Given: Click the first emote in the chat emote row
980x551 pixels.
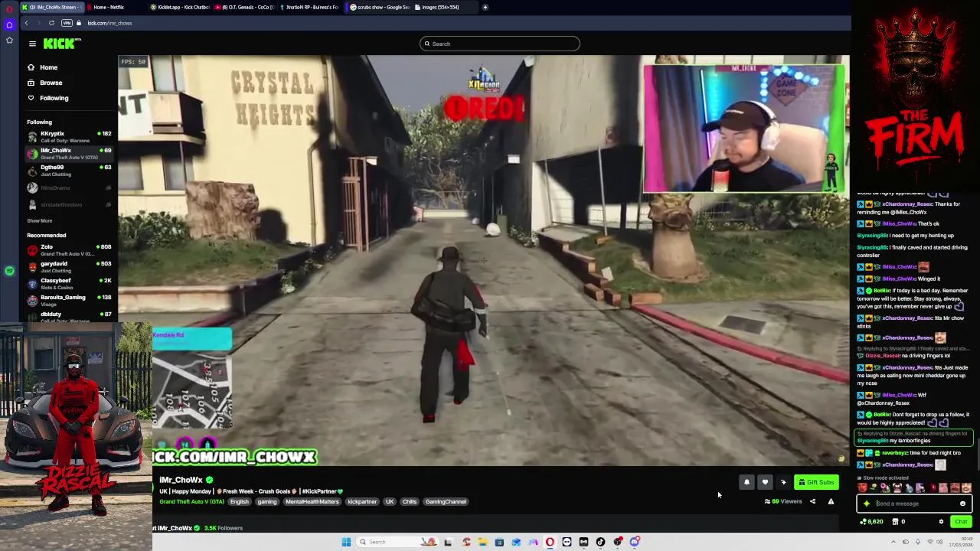Looking at the screenshot, I should click(862, 487).
